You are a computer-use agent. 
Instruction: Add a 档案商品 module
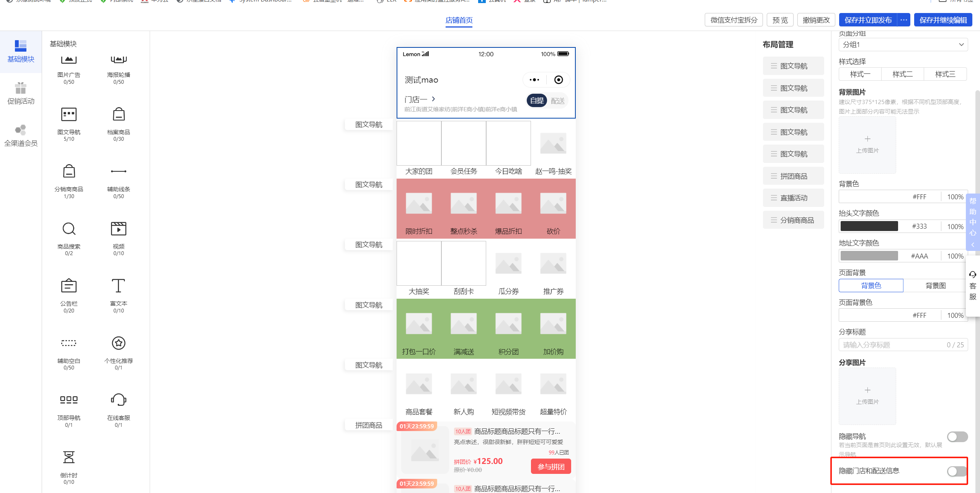119,123
